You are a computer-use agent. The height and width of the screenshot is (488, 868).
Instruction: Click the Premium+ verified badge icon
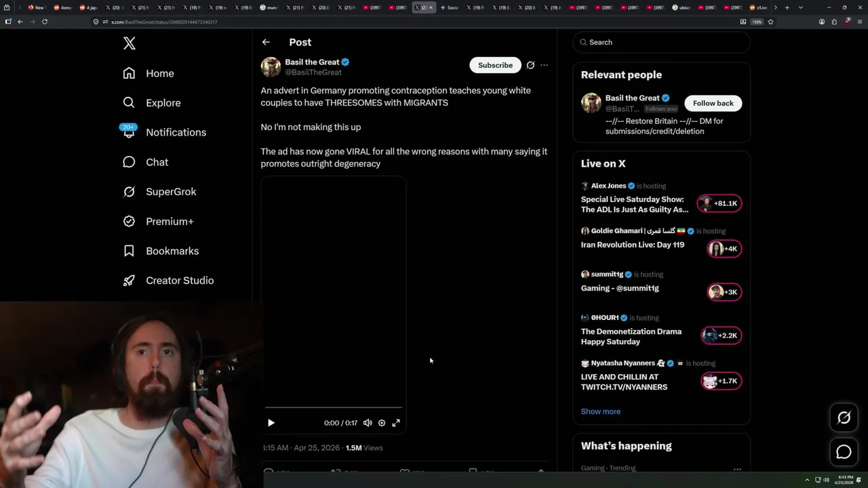[x=129, y=221]
